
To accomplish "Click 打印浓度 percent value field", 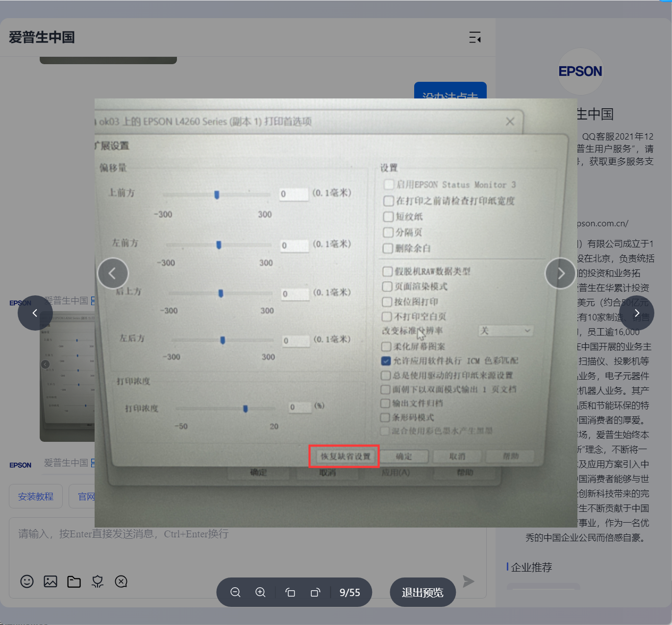I will click(x=300, y=407).
